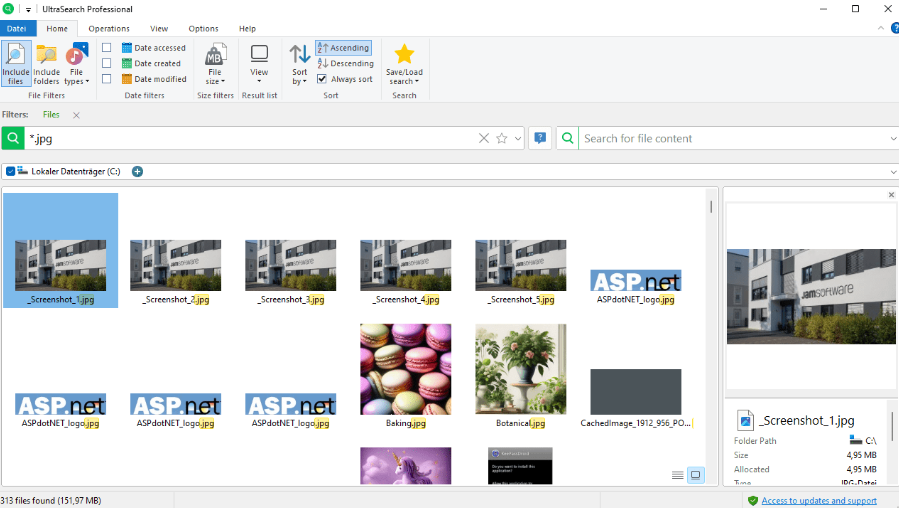The height and width of the screenshot is (508, 899).
Task: Click the UltraSearch app icon
Action: 8,9
